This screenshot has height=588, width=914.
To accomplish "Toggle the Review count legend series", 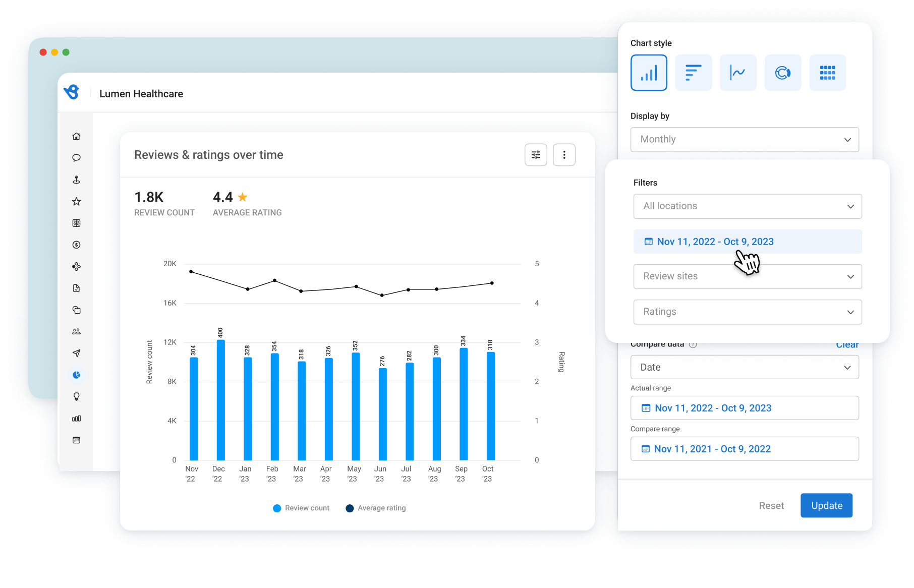I will pyautogui.click(x=301, y=508).
